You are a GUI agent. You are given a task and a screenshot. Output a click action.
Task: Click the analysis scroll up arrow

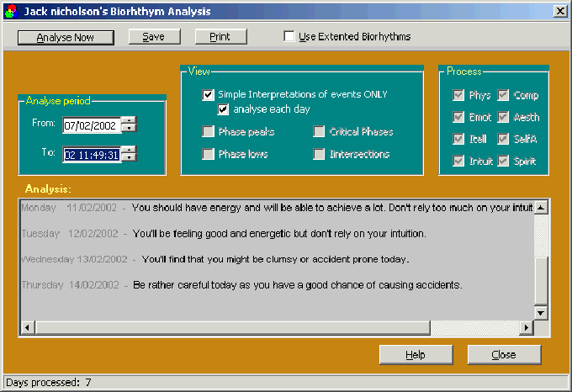[x=541, y=208]
